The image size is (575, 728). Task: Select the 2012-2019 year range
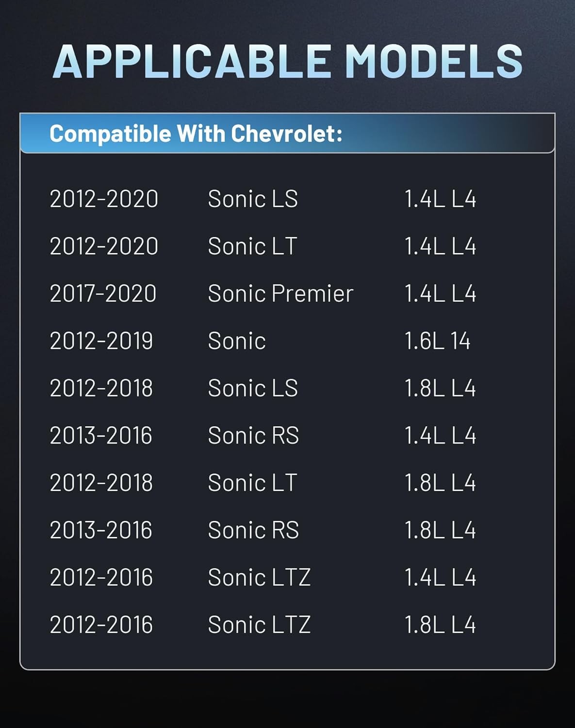coord(101,341)
